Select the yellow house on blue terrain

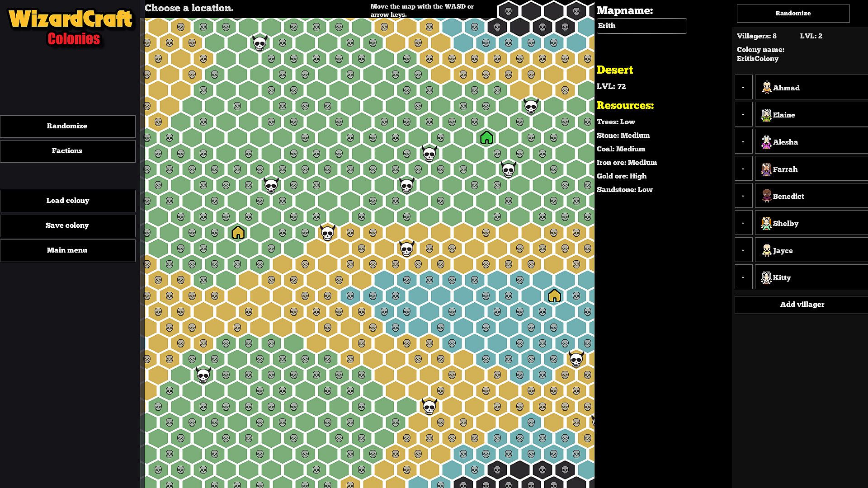(x=554, y=296)
